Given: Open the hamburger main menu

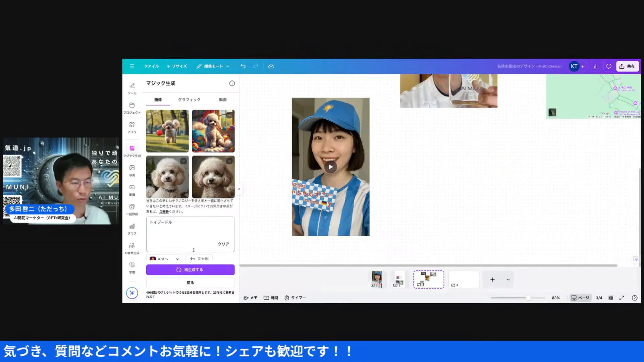Looking at the screenshot, I should coord(132,66).
